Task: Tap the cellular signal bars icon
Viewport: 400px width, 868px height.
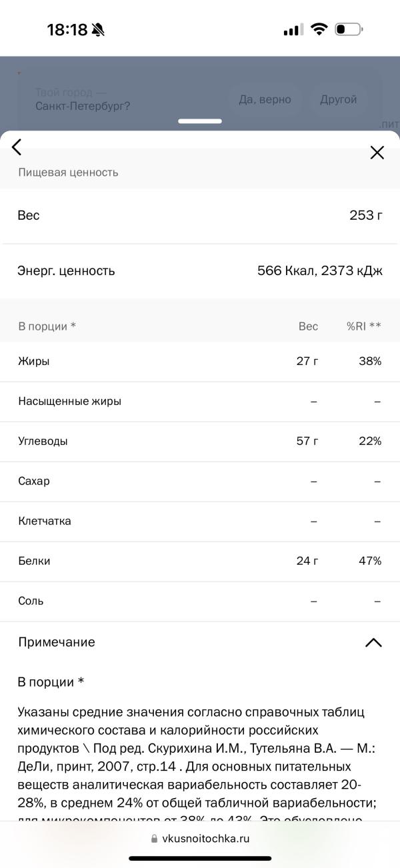Action: (293, 30)
